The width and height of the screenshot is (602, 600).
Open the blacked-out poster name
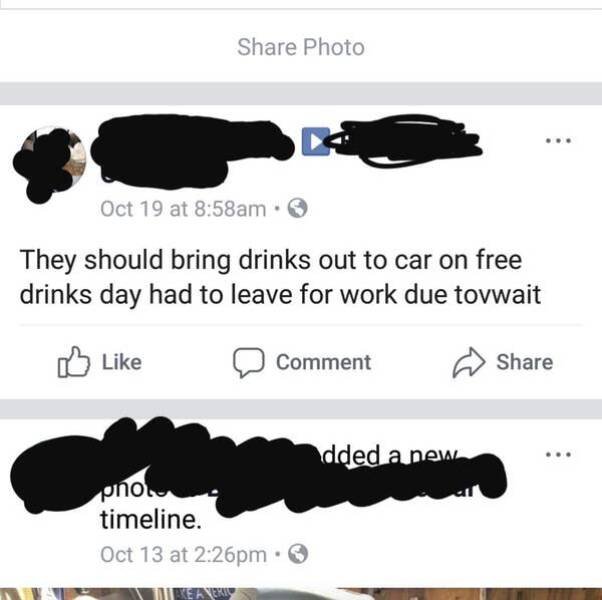192,152
